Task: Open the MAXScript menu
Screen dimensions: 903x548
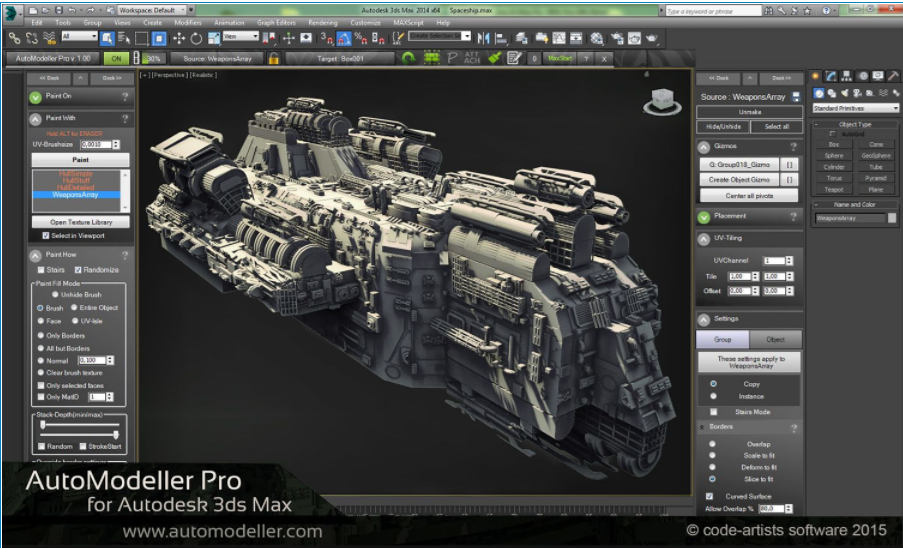Action: click(x=408, y=22)
